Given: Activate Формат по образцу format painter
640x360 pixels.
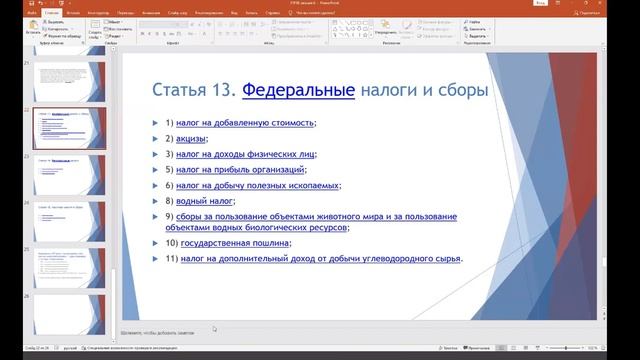Looking at the screenshot, I should click(62, 36).
